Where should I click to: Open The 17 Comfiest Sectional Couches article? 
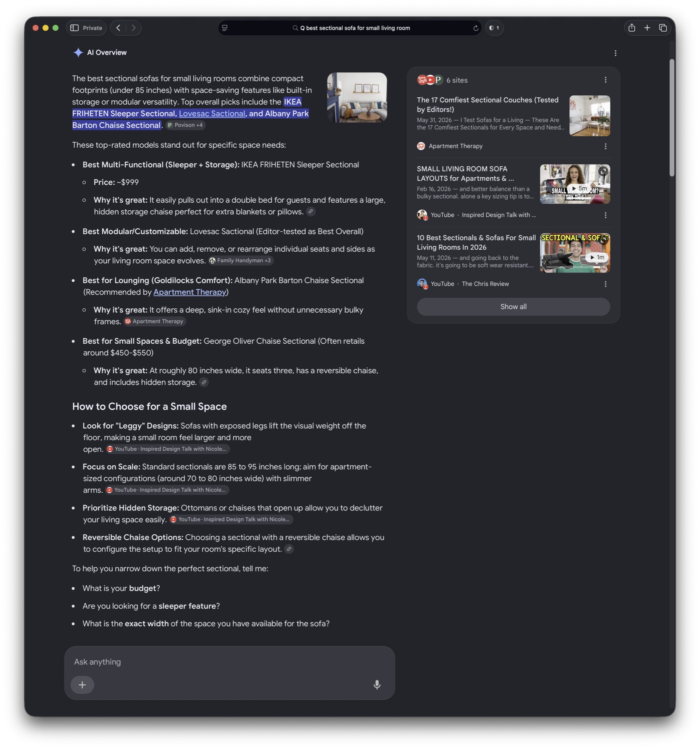[487, 105]
